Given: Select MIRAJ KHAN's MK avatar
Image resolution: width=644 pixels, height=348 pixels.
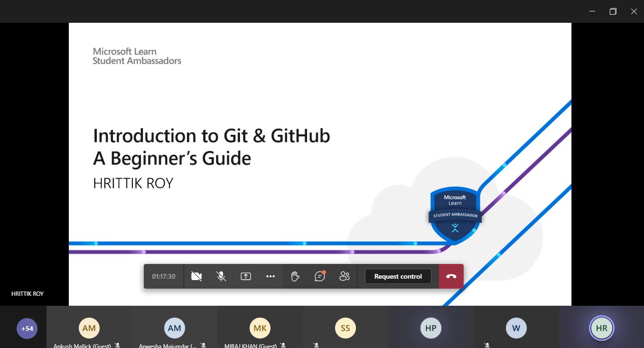Looking at the screenshot, I should tap(260, 328).
